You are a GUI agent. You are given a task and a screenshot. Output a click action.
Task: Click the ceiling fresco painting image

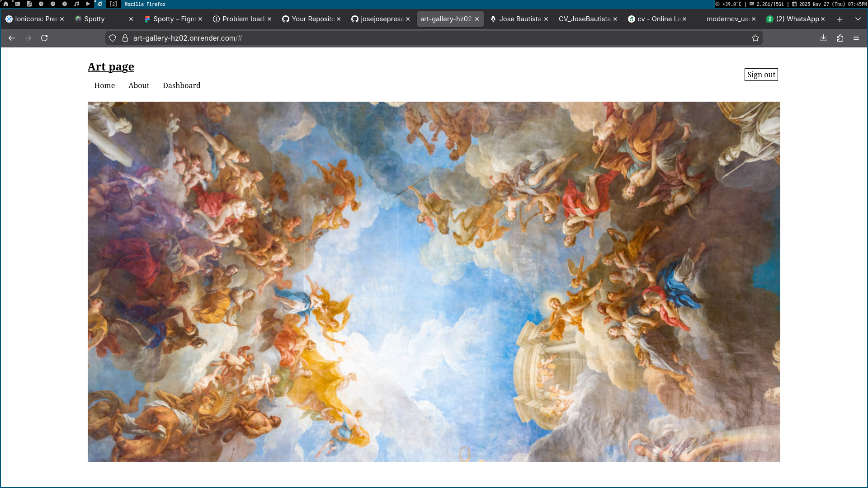coord(434,282)
